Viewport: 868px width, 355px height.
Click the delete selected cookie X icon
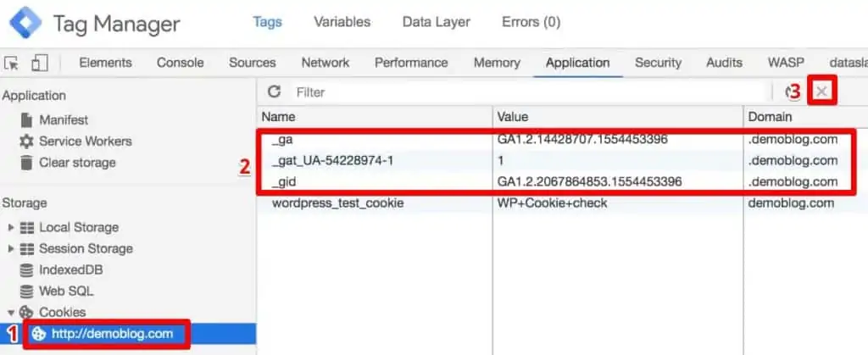[821, 92]
